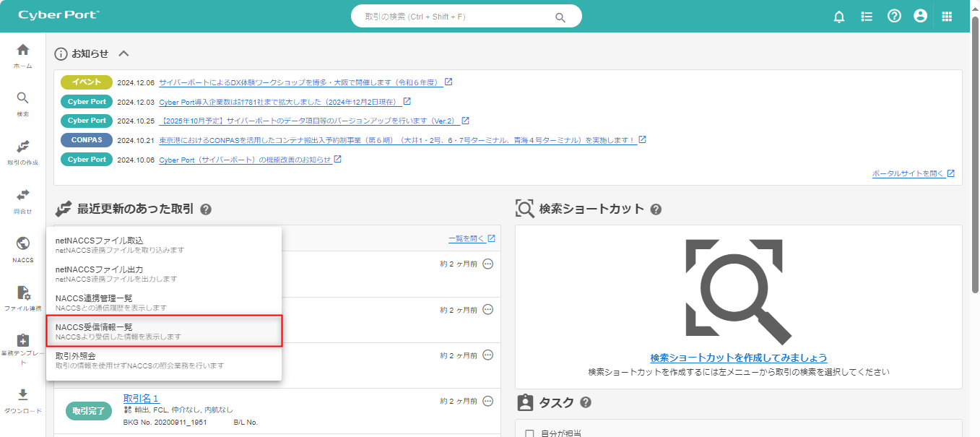Tick the 自分が担当 checkbox

tap(529, 433)
